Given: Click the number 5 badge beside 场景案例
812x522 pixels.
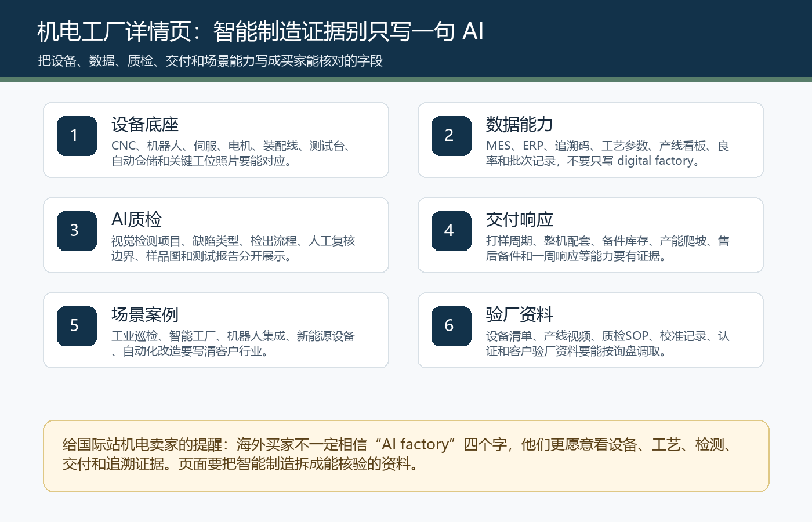Looking at the screenshot, I should click(x=77, y=326).
